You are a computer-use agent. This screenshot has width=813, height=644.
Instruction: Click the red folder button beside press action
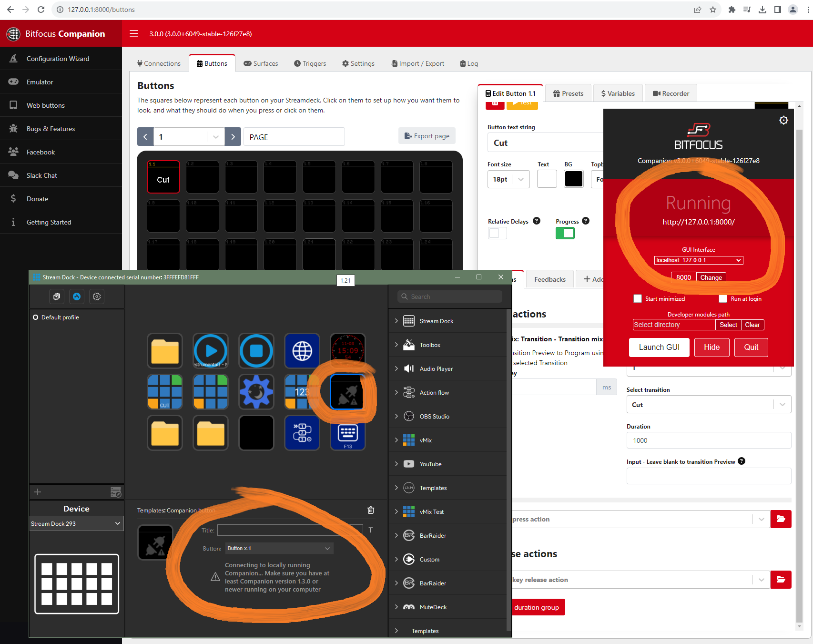point(781,519)
